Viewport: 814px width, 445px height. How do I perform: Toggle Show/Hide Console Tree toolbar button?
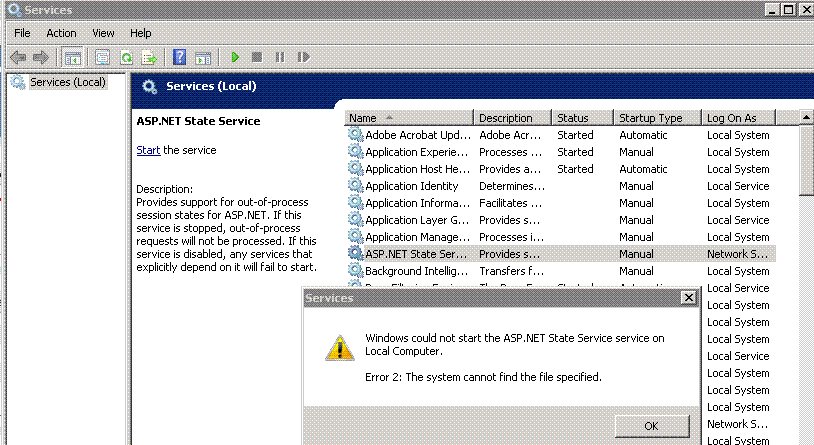[x=73, y=58]
